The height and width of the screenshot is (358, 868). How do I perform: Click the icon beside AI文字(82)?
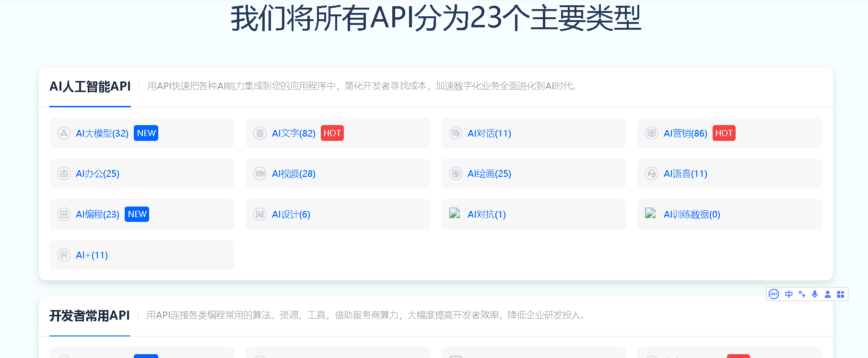(x=260, y=133)
